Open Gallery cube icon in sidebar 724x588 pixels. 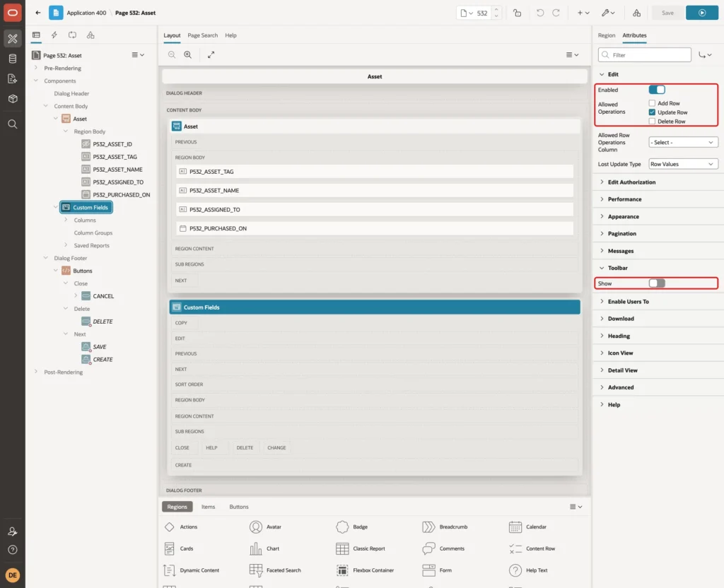13,99
